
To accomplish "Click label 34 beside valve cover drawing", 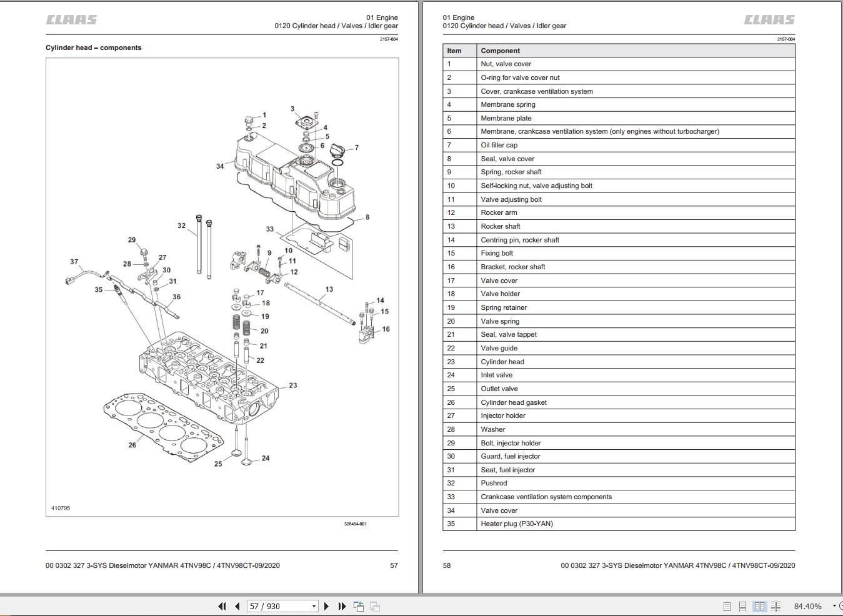I will click(220, 166).
